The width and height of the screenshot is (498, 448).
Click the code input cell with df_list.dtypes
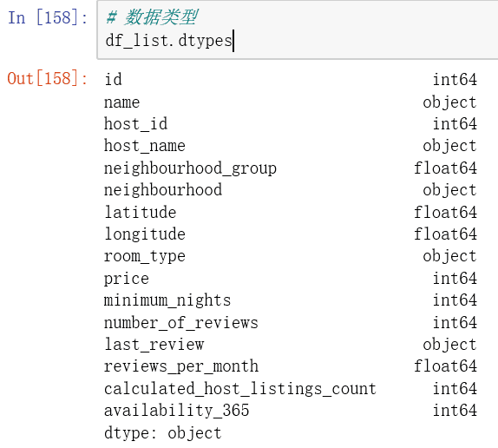298,30
